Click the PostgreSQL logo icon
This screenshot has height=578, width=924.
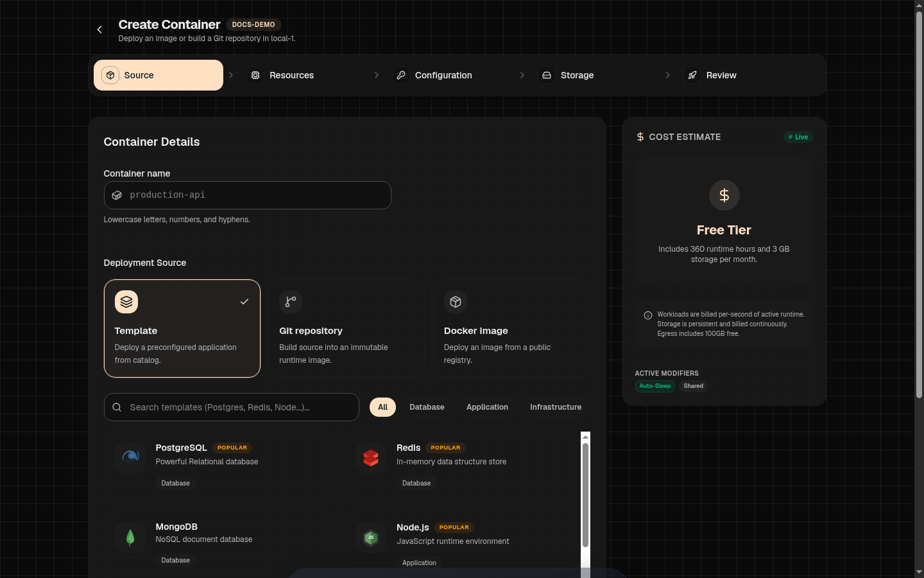130,458
